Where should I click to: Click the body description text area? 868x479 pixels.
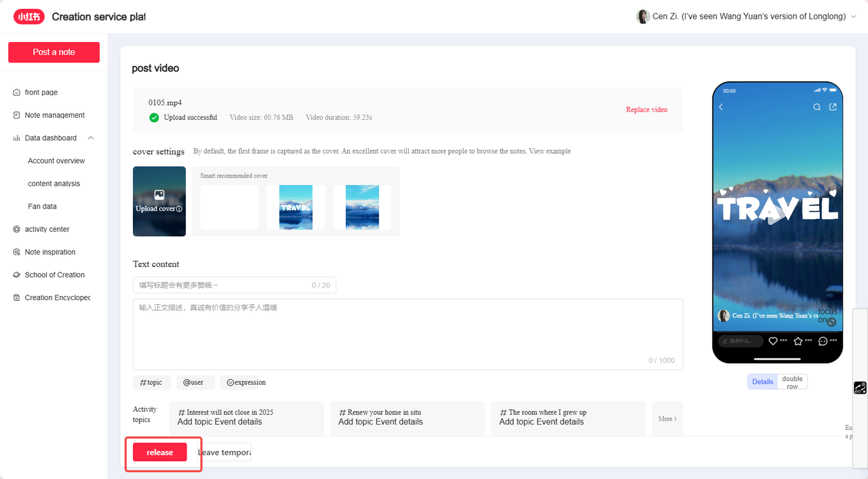[408, 334]
